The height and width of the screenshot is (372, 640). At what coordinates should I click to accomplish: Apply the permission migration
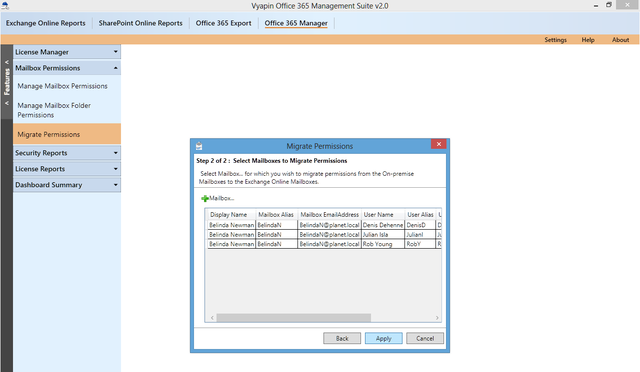(384, 338)
